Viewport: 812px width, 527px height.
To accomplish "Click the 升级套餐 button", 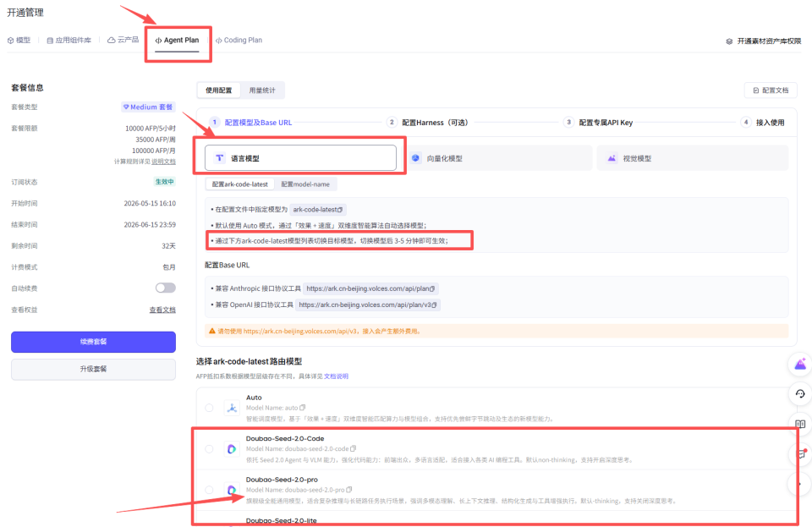I will coord(93,369).
